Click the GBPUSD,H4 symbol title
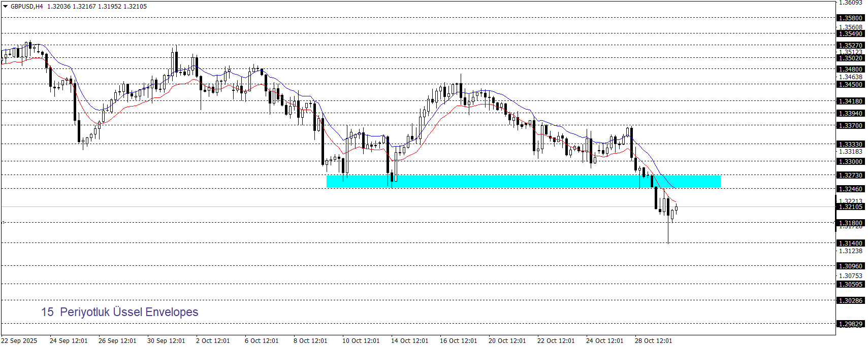The width and height of the screenshot is (868, 347). click(26, 7)
